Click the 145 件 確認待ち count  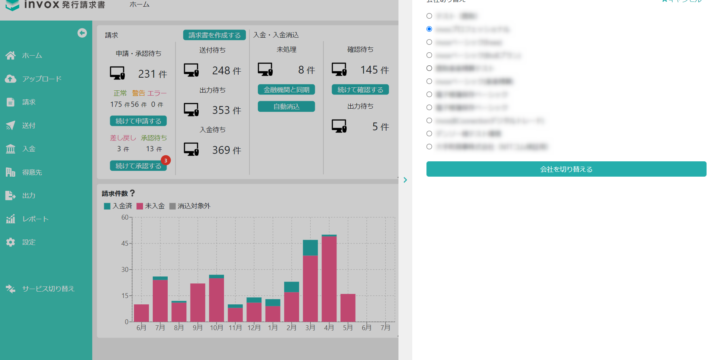point(374,70)
